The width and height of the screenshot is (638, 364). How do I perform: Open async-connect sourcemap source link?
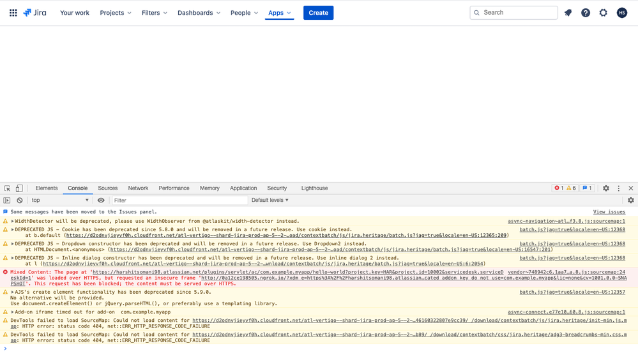tap(566, 312)
